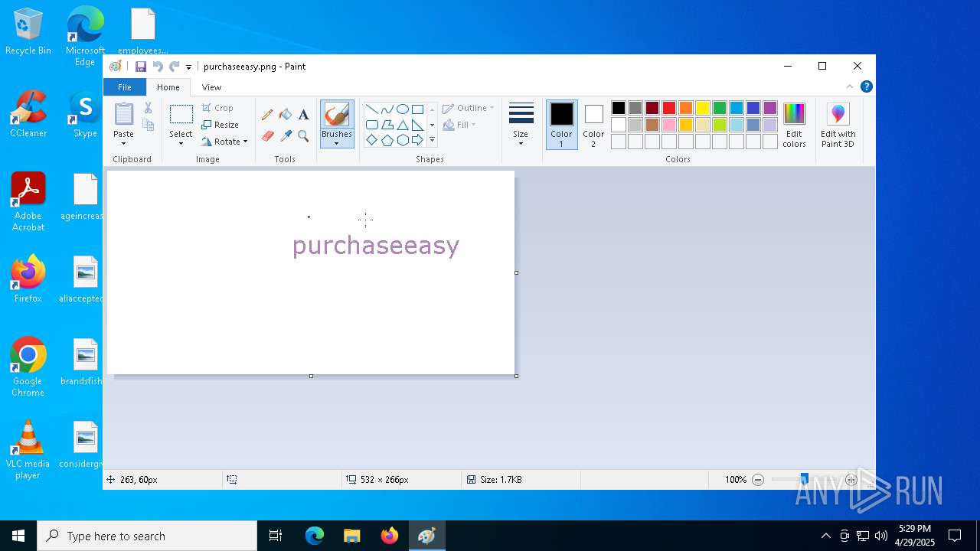Open the File menu

click(x=124, y=87)
